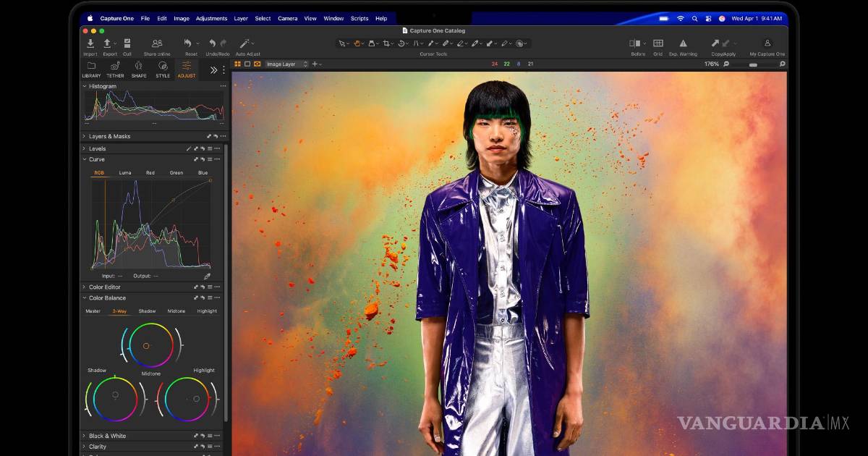Switch to the Luma curve tab
The image size is (868, 456).
pyautogui.click(x=125, y=173)
